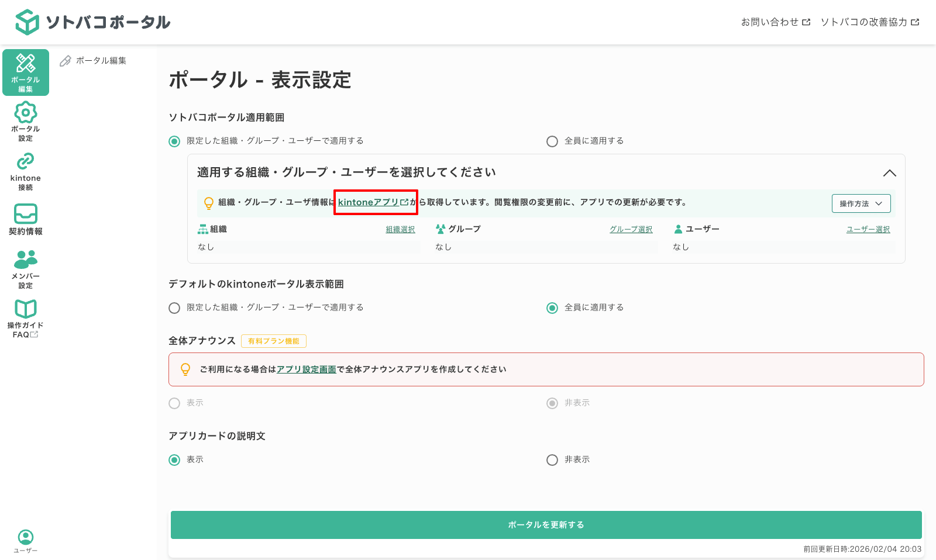Select 非表示 for アプリカードの説明文
The image size is (936, 560).
(552, 460)
